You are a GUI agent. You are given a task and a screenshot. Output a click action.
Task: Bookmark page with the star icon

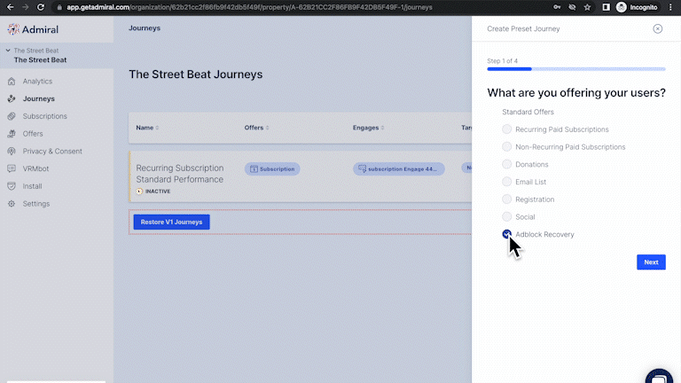click(x=587, y=7)
